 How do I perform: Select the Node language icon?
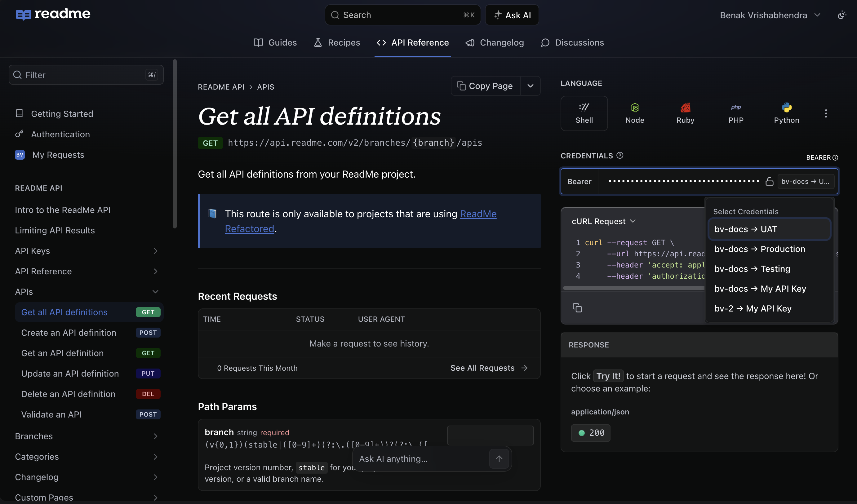635,113
